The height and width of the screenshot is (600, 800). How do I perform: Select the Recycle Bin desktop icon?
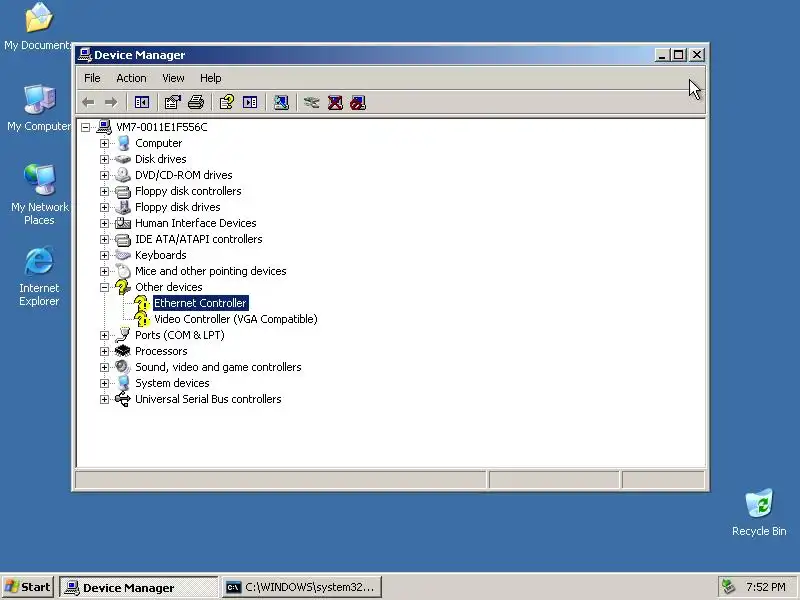pyautogui.click(x=759, y=512)
